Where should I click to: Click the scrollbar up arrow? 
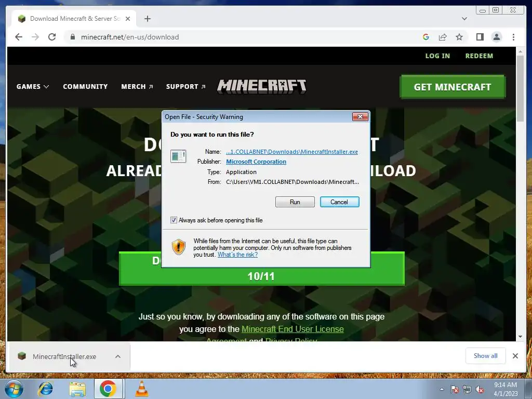coord(520,51)
